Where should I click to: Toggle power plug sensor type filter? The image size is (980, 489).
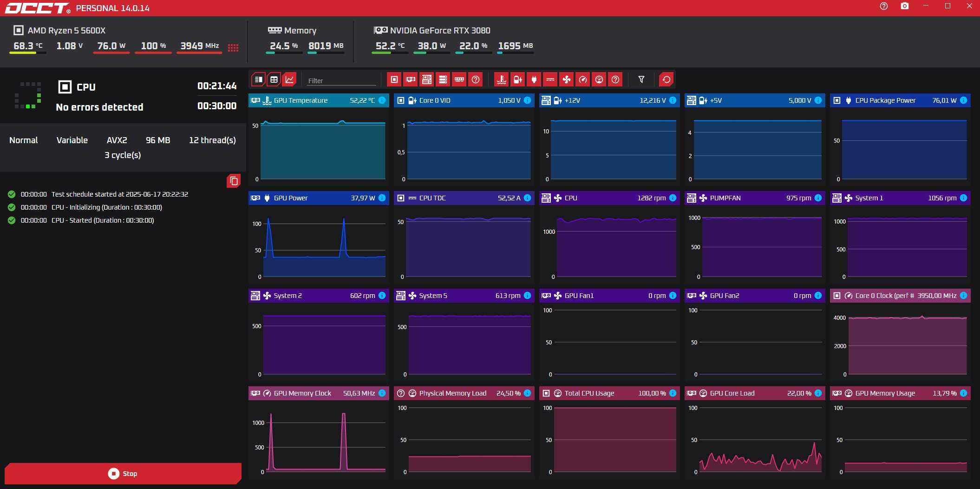coord(534,79)
